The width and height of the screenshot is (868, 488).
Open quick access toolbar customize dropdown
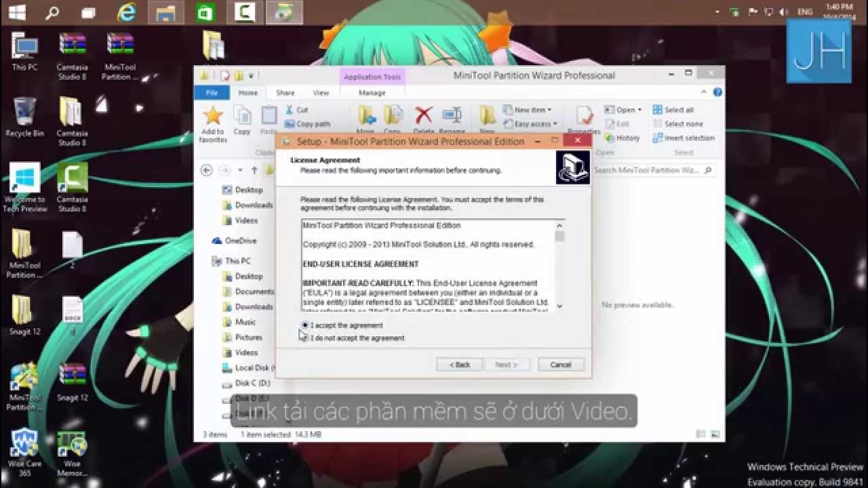(x=251, y=76)
